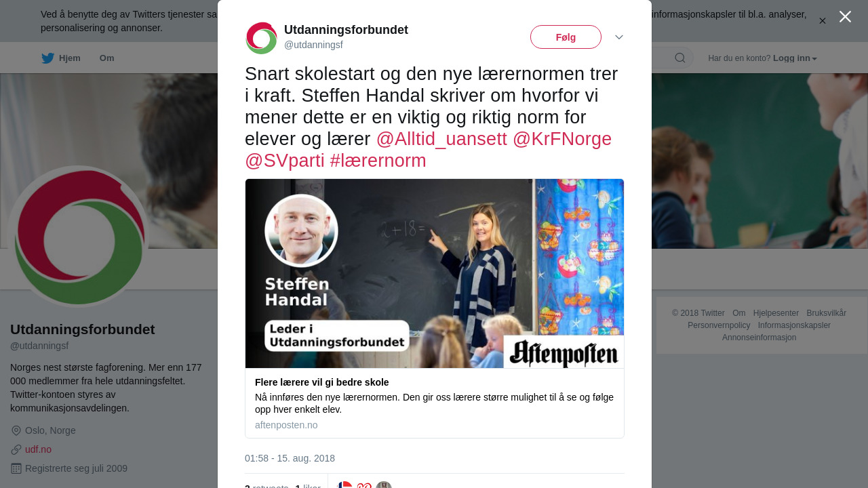Open the @KrFNorge mention link
This screenshot has width=868, height=488.
(562, 139)
